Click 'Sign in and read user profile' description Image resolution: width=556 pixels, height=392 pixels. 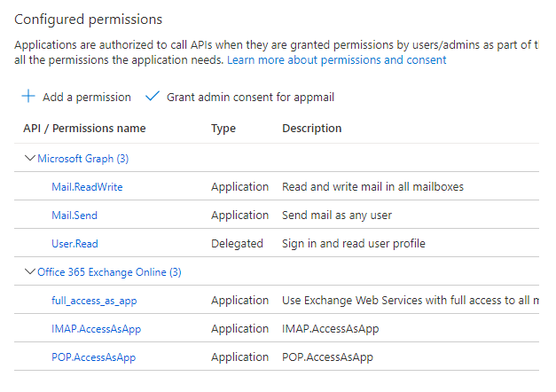click(x=354, y=244)
